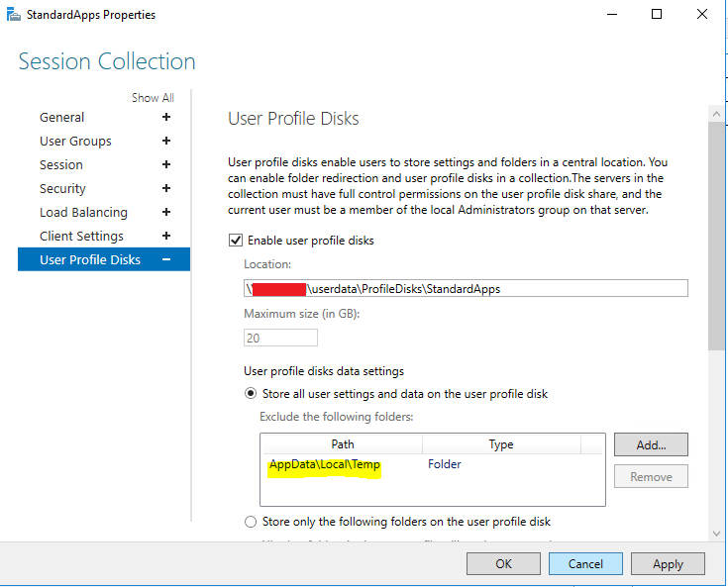Click the Type column header

[x=501, y=444]
